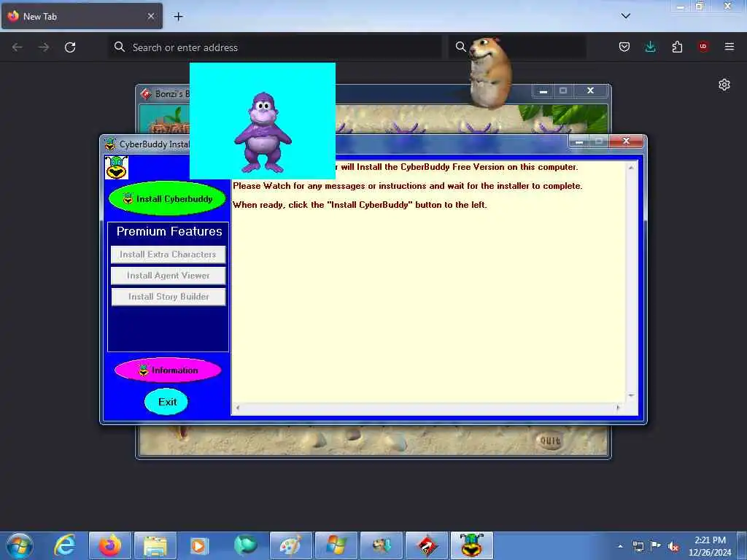Click the CyberBuddy taskbar icon
Screen dimensions: 747x560
(x=472, y=545)
